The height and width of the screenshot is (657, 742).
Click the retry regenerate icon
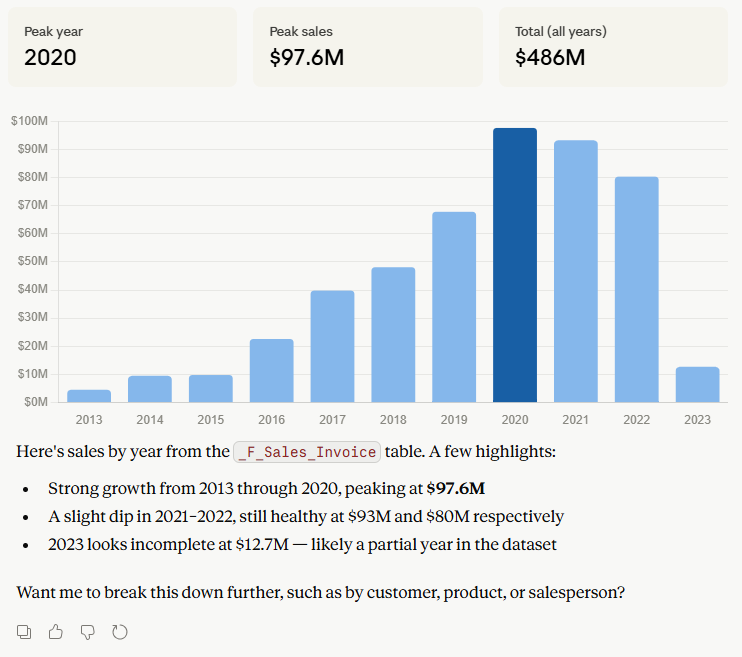click(120, 632)
